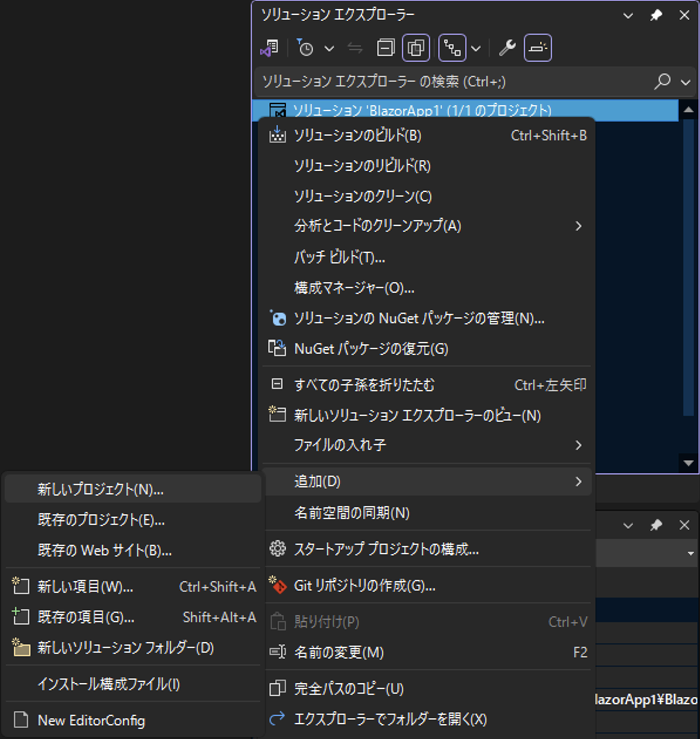Open 新しいソリューション エクスプローラーのビュー(N)
This screenshot has width=700, height=739.
pos(428,415)
